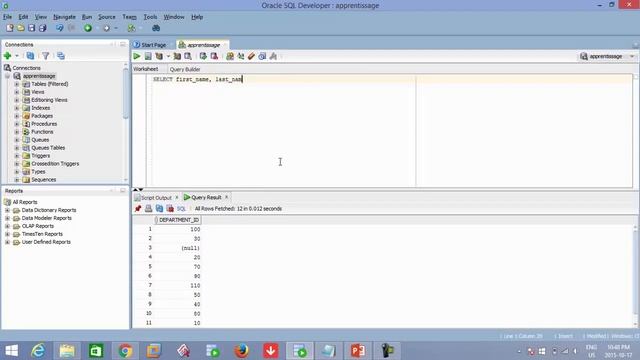Select the User Defined Reports item
Screen dimensions: 640x360
point(46,242)
